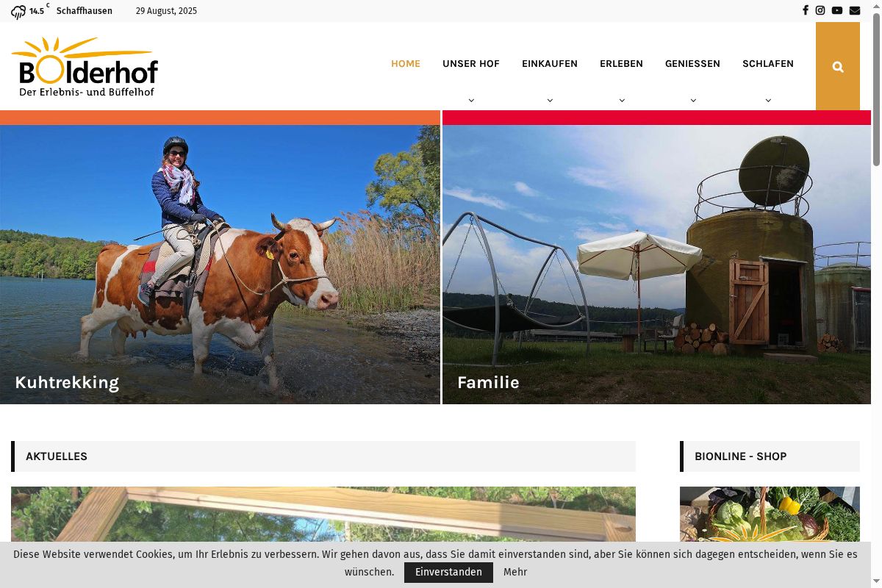Expand the Schlafen submenu chevron

pos(768,100)
